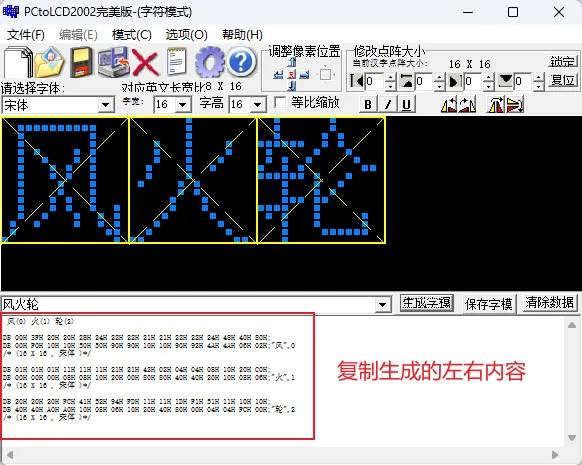The height and width of the screenshot is (465, 582).
Task: Click the right margin adjust icon
Action: coord(455,81)
